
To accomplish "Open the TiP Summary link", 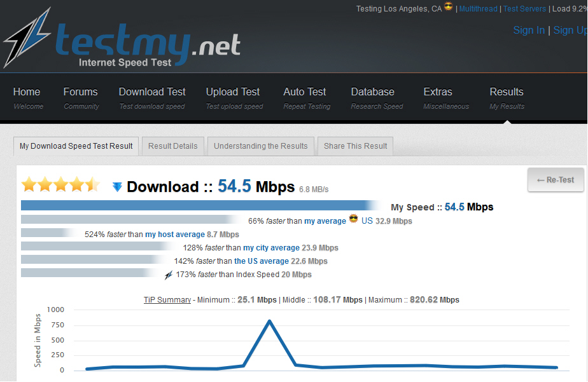I will click(x=167, y=299).
